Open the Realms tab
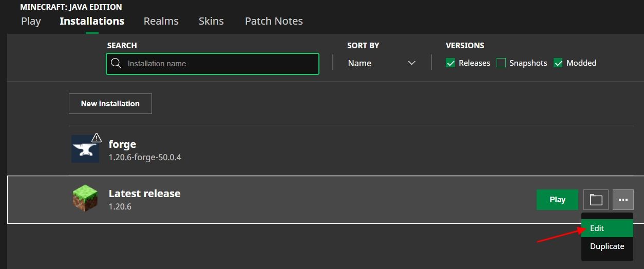 161,21
